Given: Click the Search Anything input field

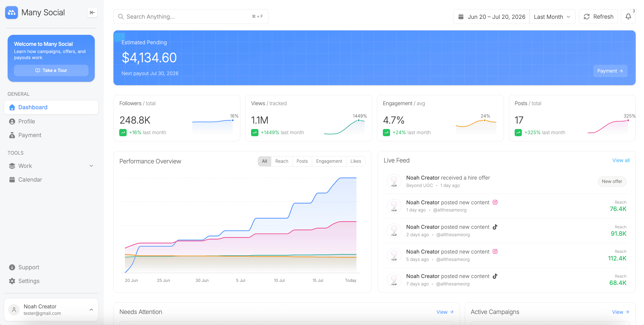Looking at the screenshot, I should click(x=191, y=17).
